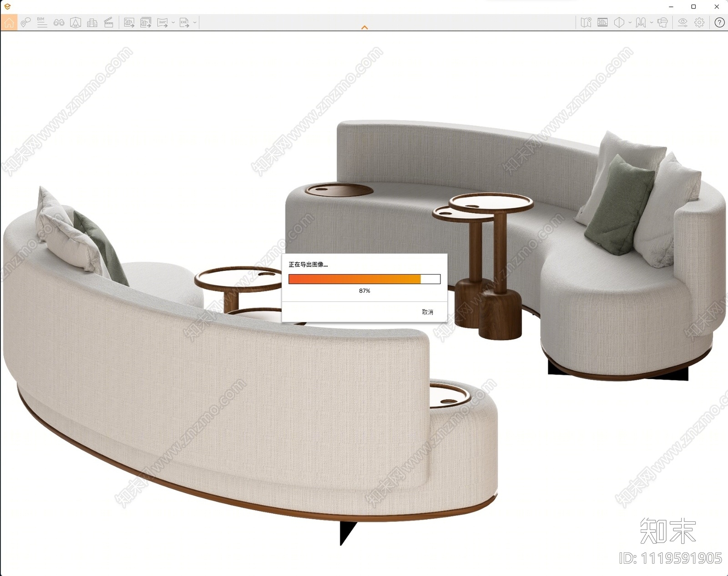
Task: Expand the EXE export dropdown arrow
Action: 195,22
